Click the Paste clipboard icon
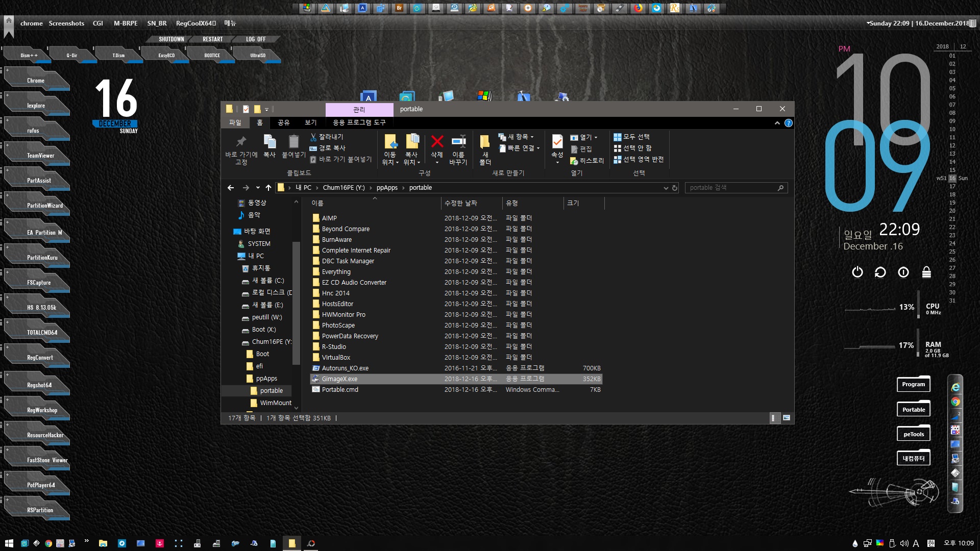The width and height of the screenshot is (980, 551). 293,141
